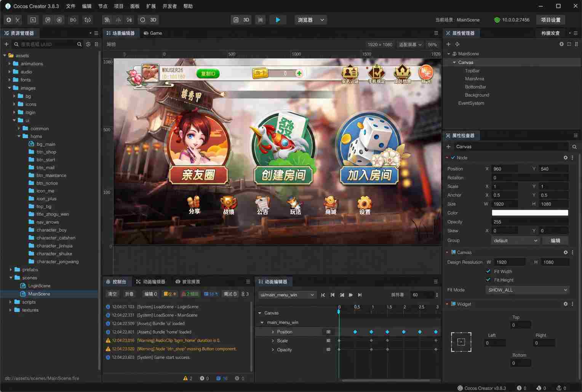This screenshot has width=582, height=392.
Task: Click the 项目设置 button
Action: 551,20
